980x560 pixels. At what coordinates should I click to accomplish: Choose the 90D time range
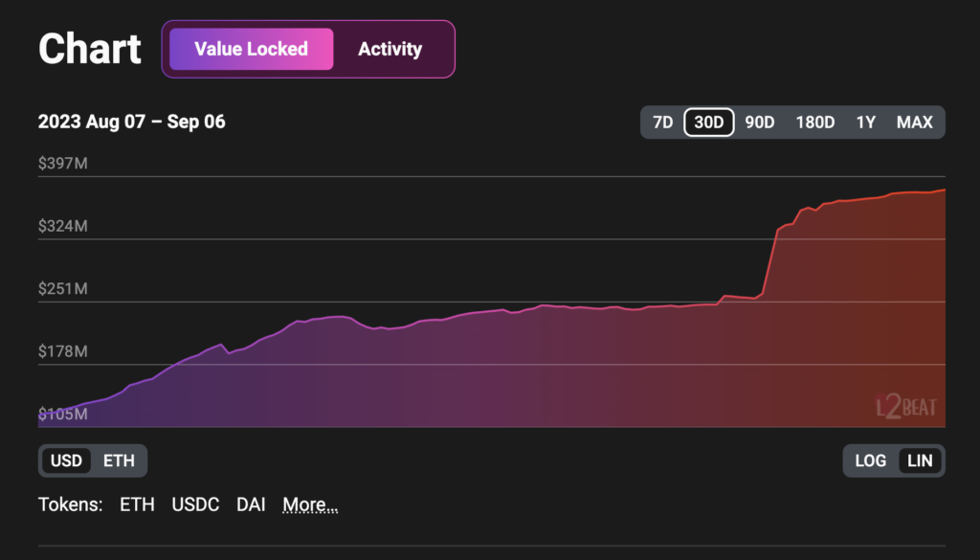click(x=759, y=123)
